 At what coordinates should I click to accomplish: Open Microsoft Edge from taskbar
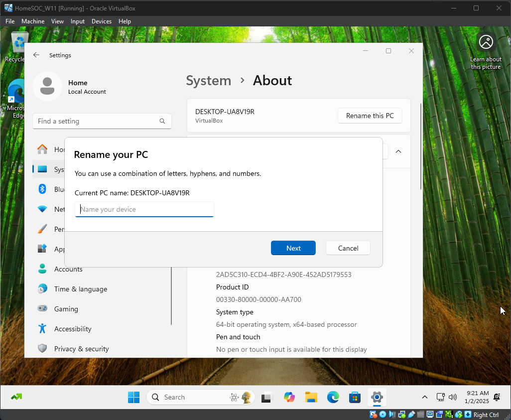click(333, 397)
